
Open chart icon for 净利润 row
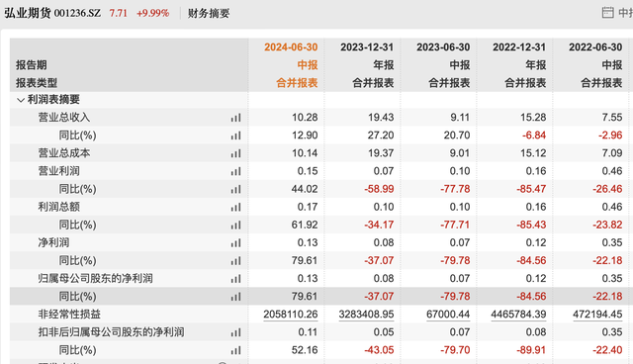point(235,243)
